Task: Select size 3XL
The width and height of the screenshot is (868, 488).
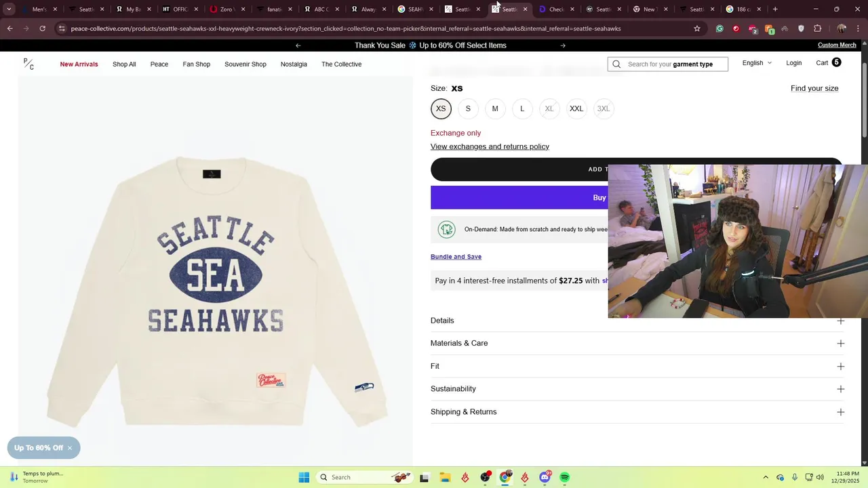Action: [604, 108]
